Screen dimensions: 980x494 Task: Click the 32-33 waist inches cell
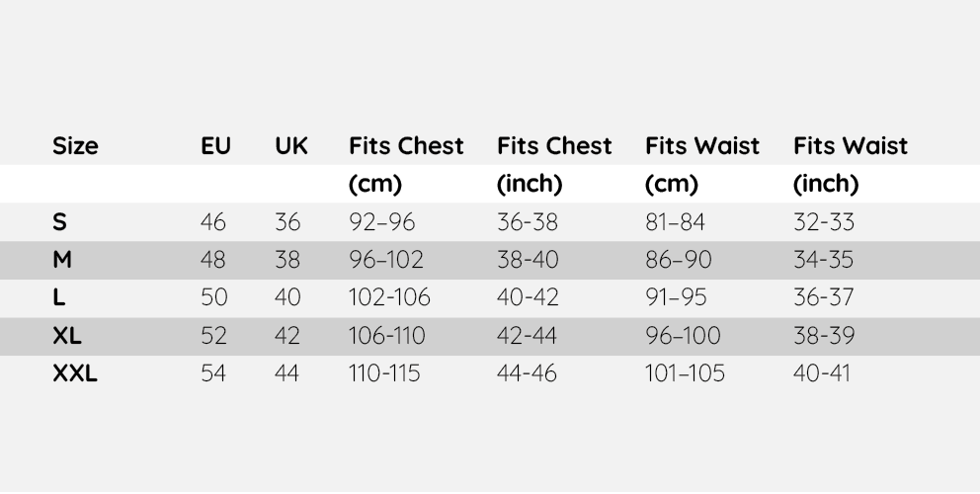[x=824, y=222]
